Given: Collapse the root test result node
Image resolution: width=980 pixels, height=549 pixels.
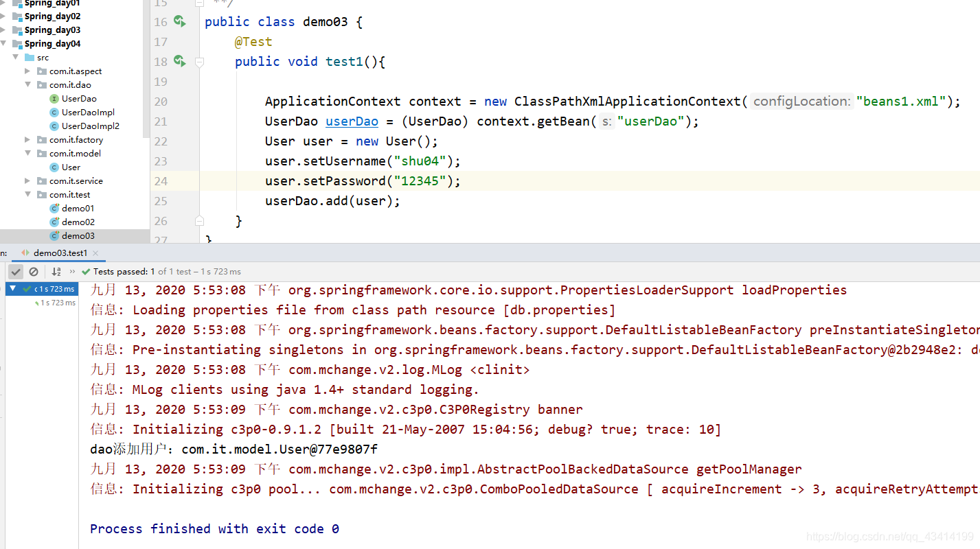Looking at the screenshot, I should 12,289.
